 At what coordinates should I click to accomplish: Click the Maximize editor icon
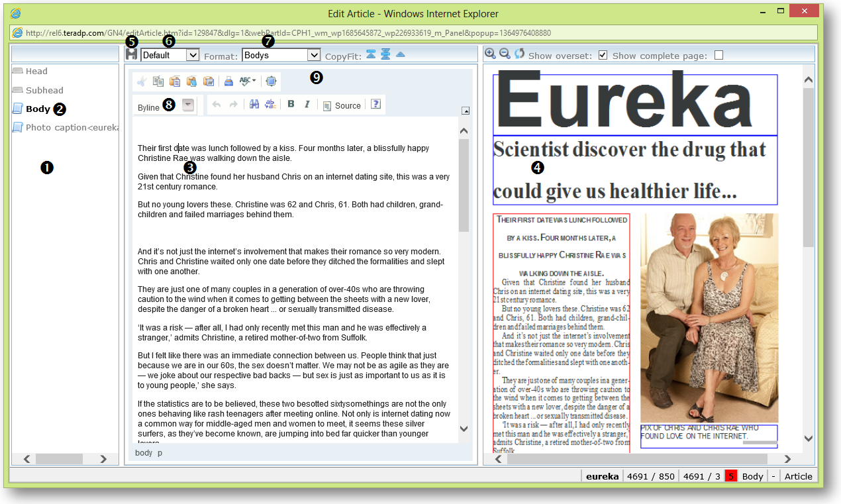point(271,81)
